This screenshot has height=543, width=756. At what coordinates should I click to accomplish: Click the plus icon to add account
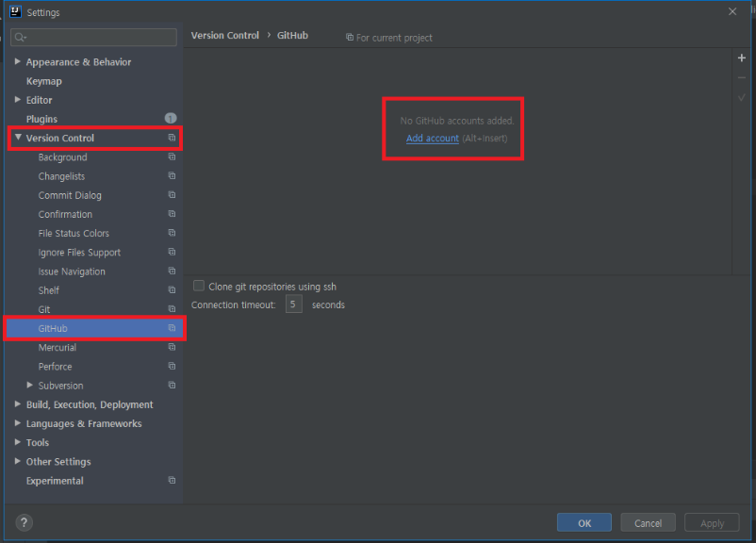tap(742, 58)
